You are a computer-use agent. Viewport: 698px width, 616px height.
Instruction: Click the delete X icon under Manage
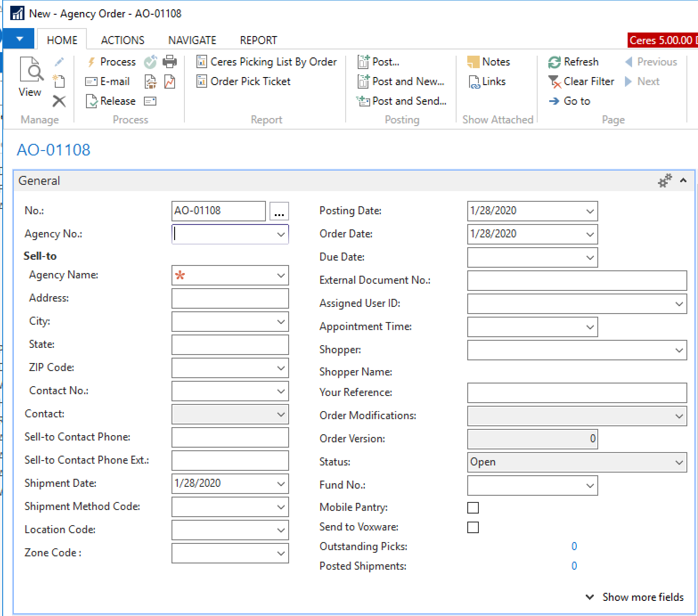59,101
